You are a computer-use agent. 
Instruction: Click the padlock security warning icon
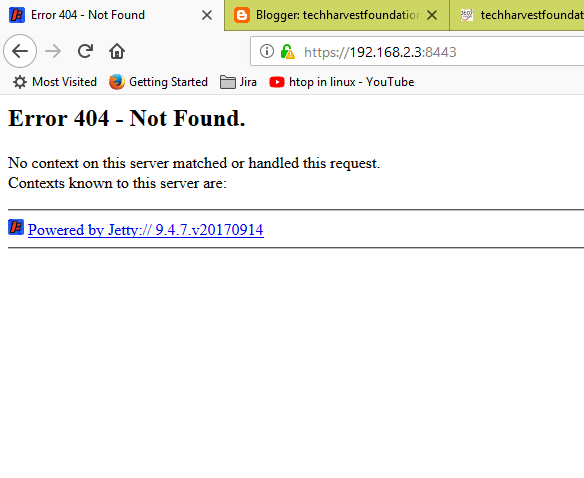click(x=287, y=51)
